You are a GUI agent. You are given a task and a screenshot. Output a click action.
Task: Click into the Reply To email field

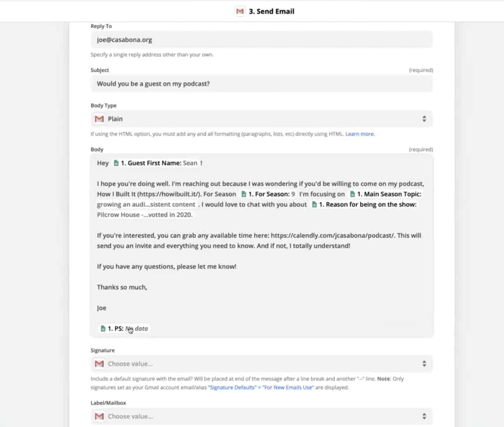[x=262, y=40]
